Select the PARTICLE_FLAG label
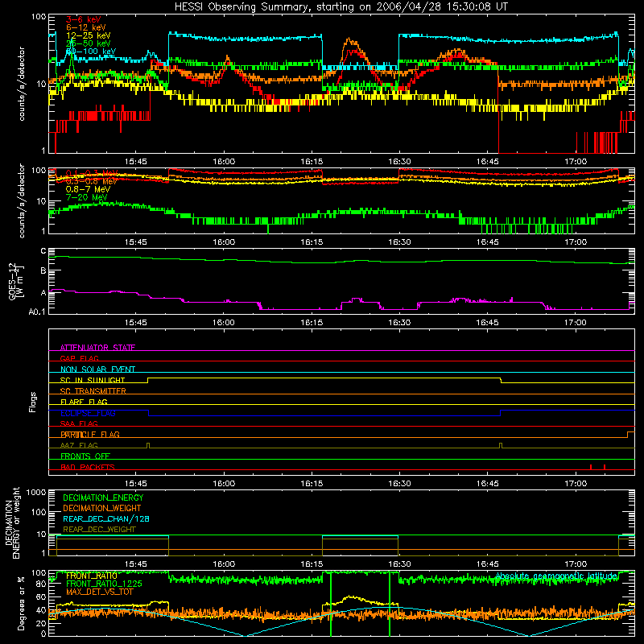 [90, 434]
